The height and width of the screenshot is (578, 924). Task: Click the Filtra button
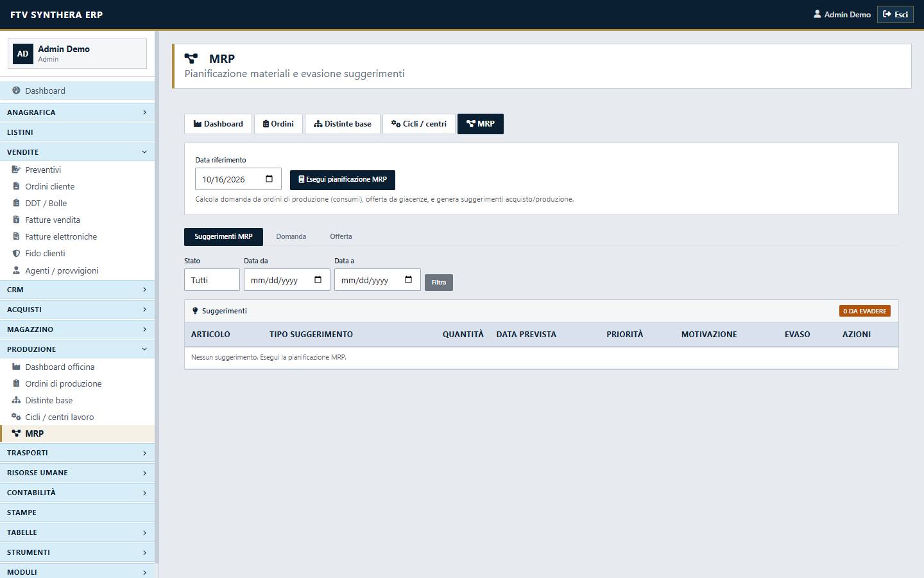click(x=439, y=283)
